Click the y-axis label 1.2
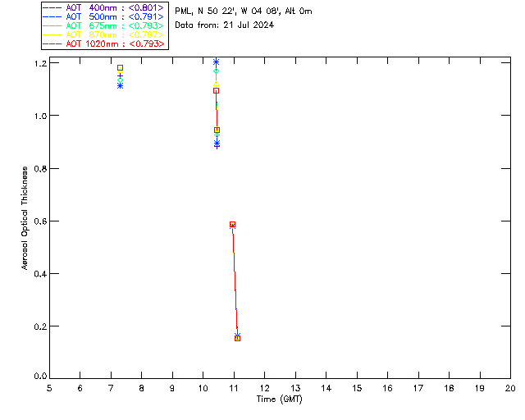 (40, 63)
